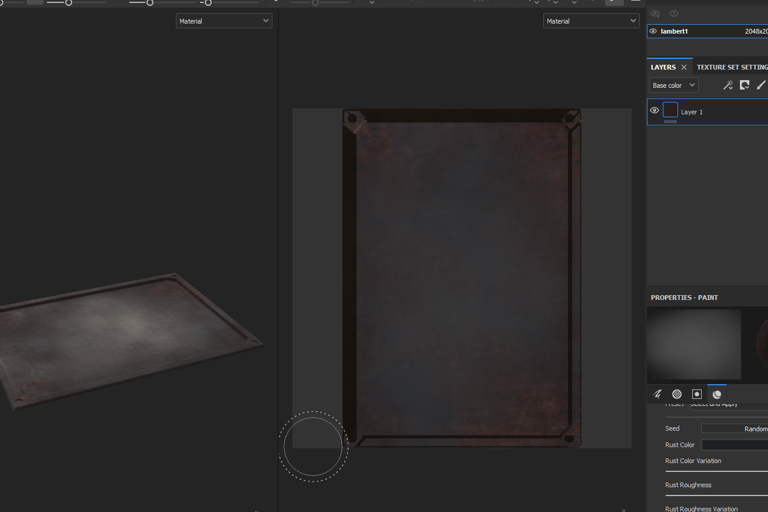The width and height of the screenshot is (768, 512).
Task: Click the Rust Roughness label
Action: (x=688, y=485)
